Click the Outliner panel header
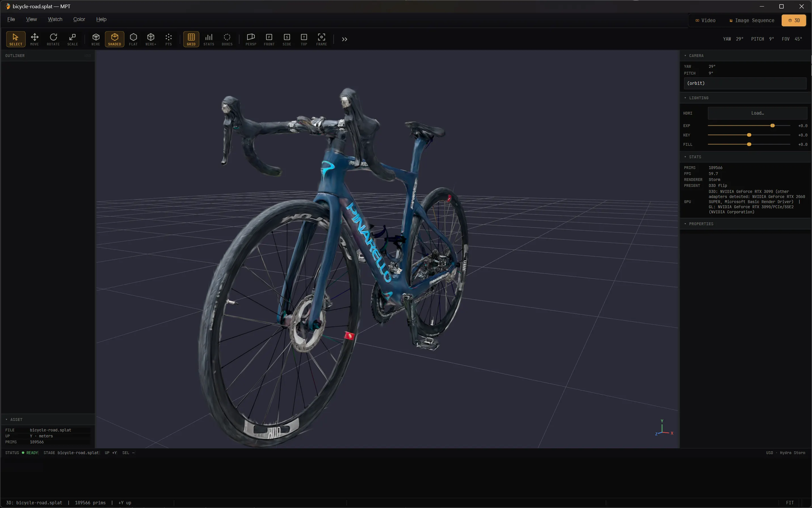Viewport: 812px width, 508px height. pyautogui.click(x=48, y=56)
